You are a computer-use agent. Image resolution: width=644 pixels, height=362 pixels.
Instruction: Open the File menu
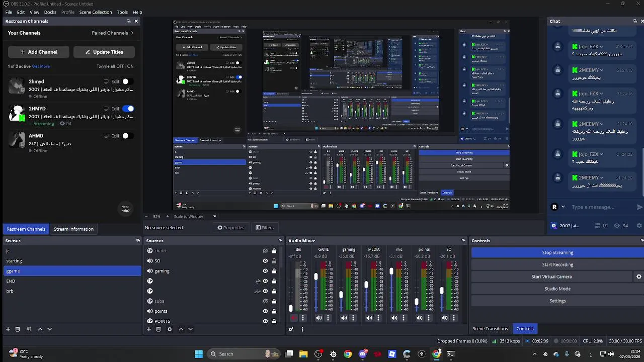[9, 12]
